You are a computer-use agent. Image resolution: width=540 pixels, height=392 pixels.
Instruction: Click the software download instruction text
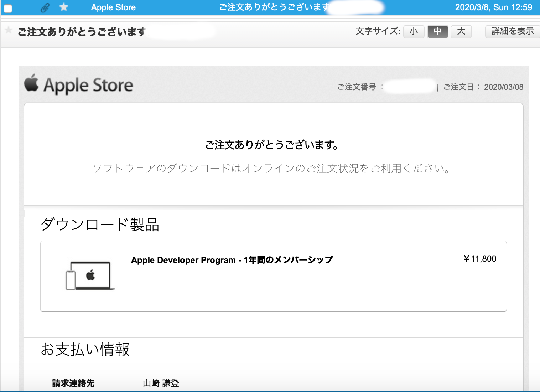pos(271,168)
